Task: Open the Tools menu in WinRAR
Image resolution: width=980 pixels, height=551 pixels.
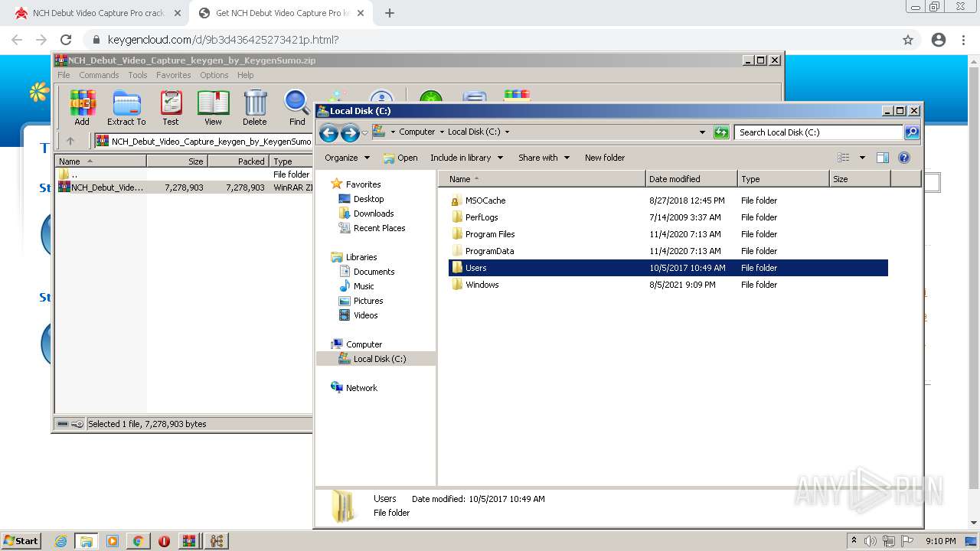Action: tap(138, 75)
